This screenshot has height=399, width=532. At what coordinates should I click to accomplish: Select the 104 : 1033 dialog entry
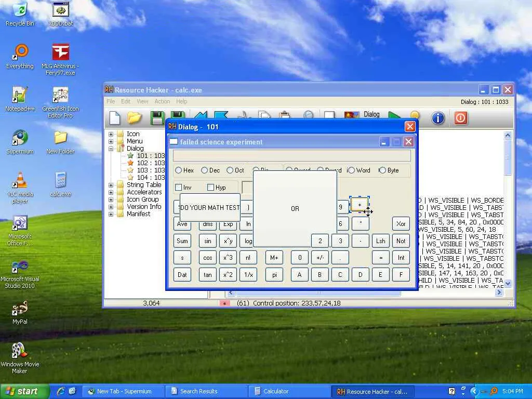pos(151,178)
